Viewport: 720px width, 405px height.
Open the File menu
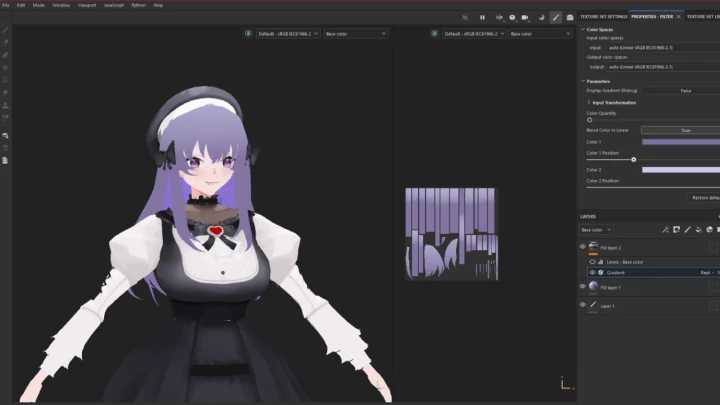(x=6, y=5)
